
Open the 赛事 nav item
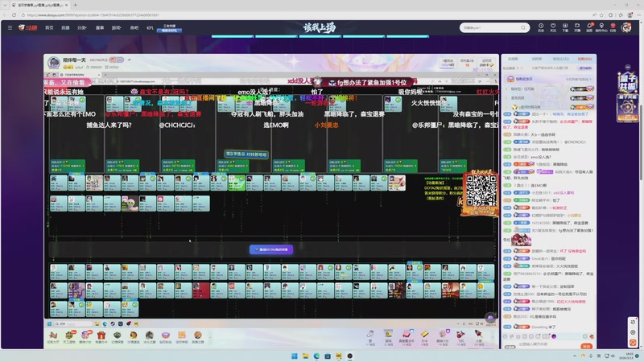(100, 27)
